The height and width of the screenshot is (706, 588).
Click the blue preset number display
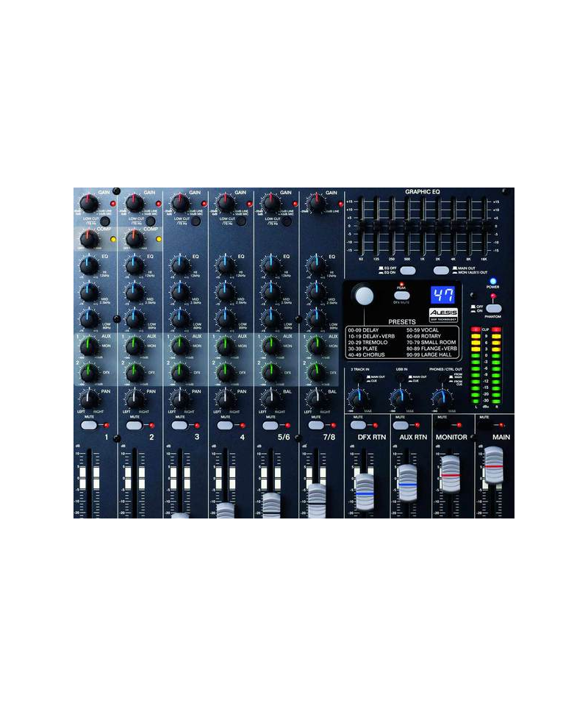(442, 296)
